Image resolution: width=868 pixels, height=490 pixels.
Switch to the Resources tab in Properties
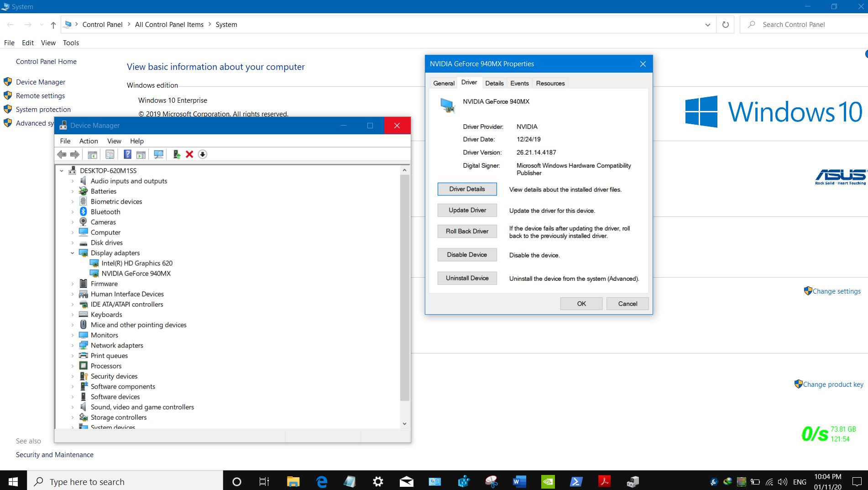(550, 83)
